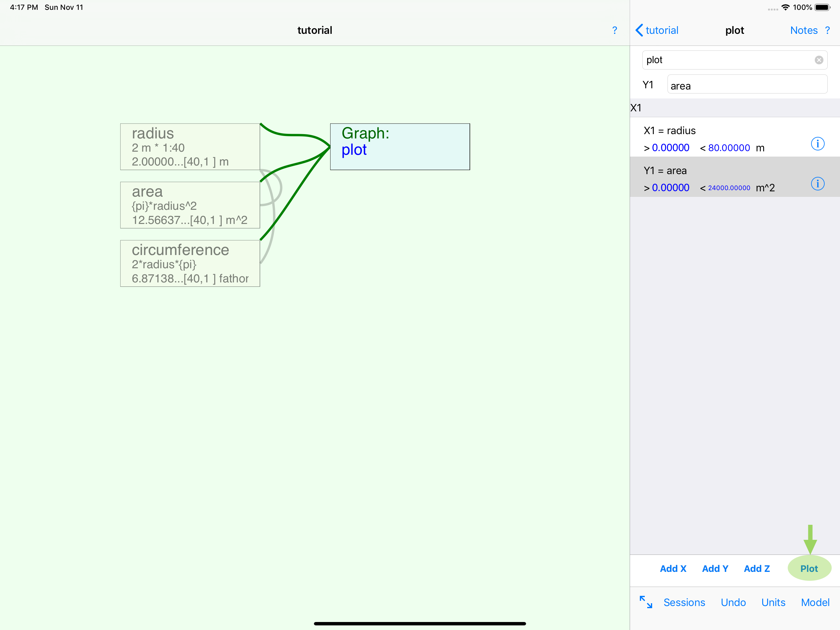Image resolution: width=840 pixels, height=630 pixels.
Task: Toggle the expand panel arrows icon
Action: [646, 602]
